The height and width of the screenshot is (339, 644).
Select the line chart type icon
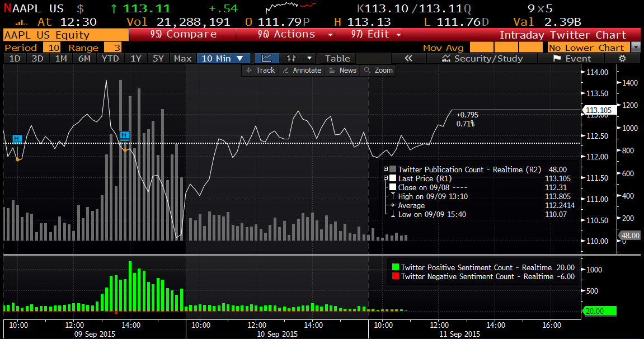click(x=267, y=58)
